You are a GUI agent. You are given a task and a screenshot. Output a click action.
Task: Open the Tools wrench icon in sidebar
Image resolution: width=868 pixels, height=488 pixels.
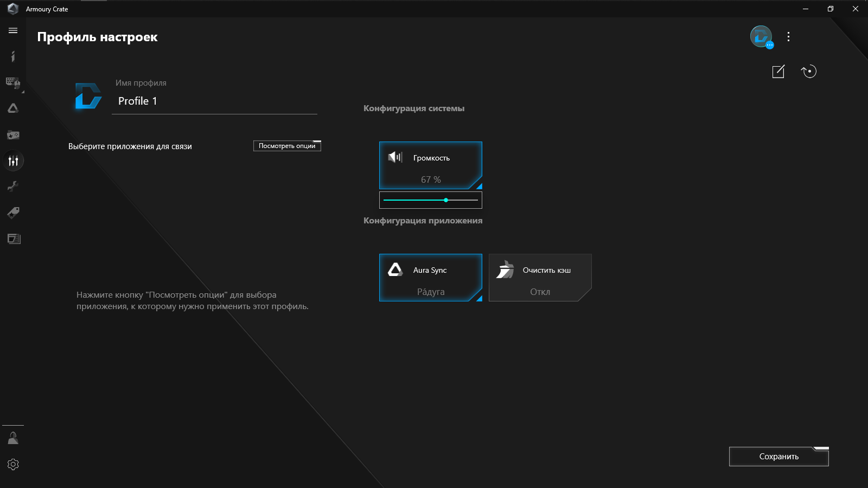coord(13,187)
